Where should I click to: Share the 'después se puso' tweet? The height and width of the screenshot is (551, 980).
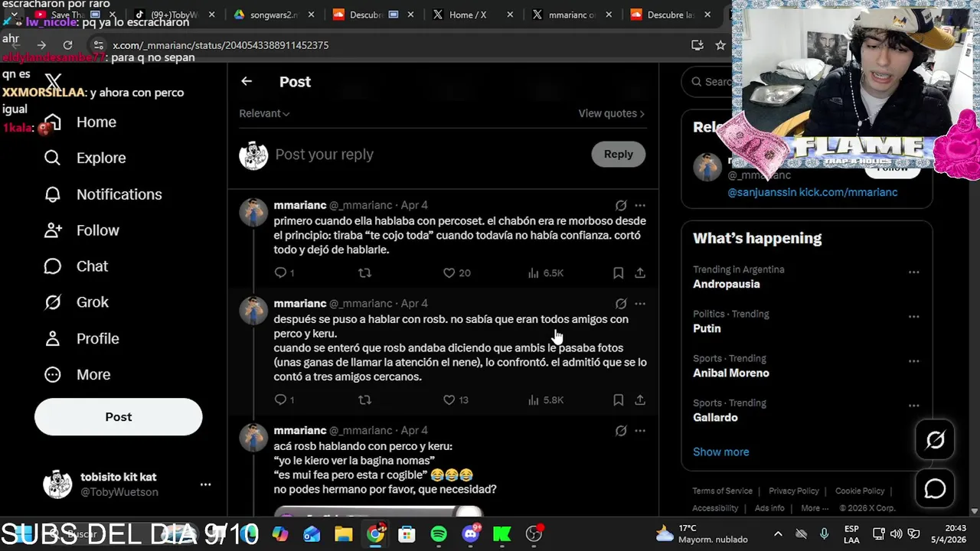[x=640, y=399]
